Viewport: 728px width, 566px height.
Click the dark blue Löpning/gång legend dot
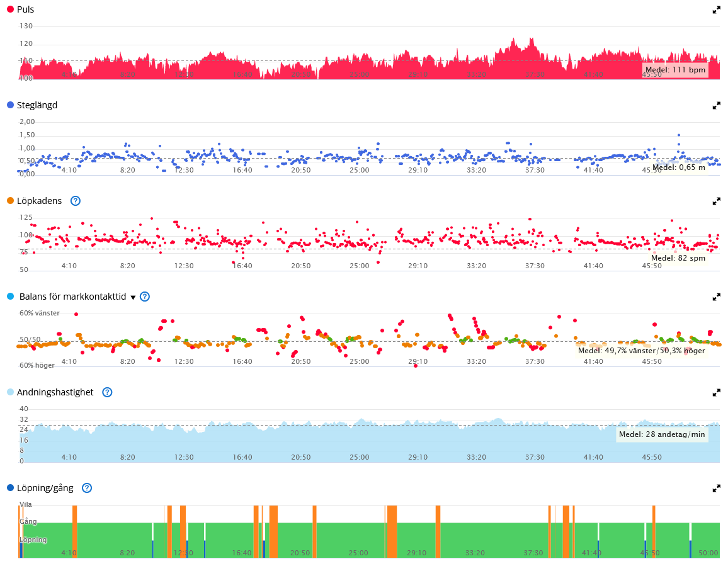[11, 487]
